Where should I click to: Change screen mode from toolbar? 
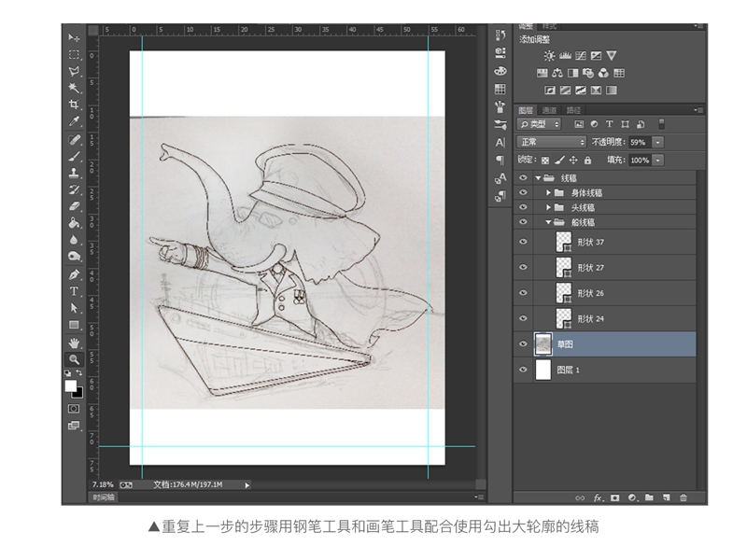(74, 426)
